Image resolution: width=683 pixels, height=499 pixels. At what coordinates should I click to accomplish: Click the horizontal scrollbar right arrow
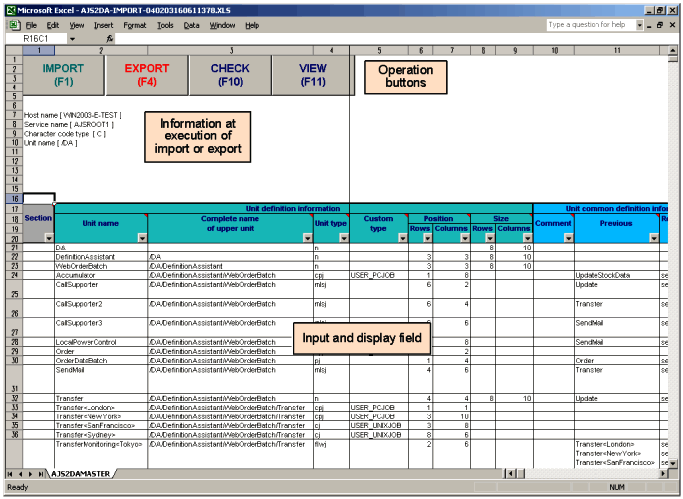(665, 474)
